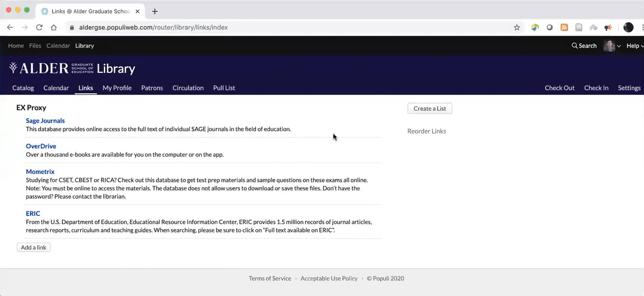The image size is (644, 296).
Task: Open a new browser tab with plus
Action: click(x=155, y=11)
